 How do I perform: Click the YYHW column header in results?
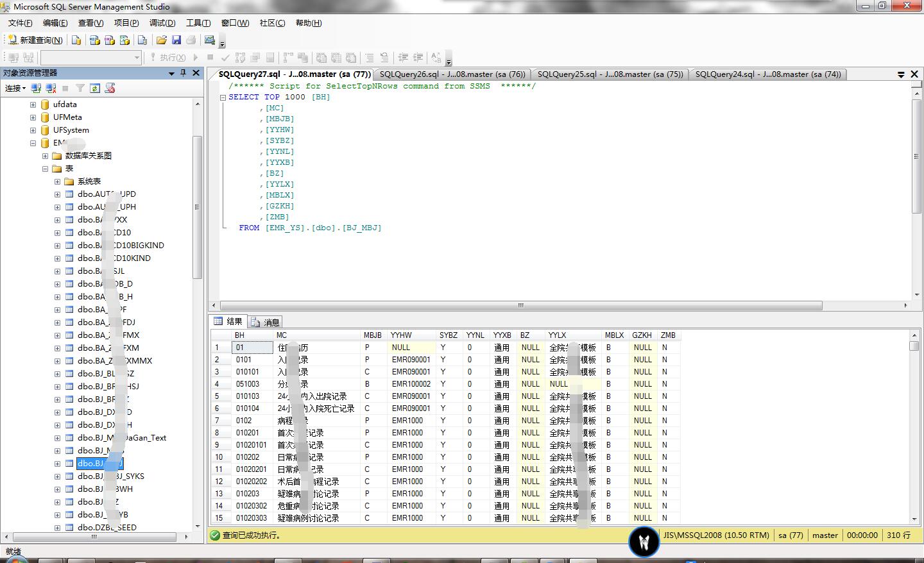(412, 335)
